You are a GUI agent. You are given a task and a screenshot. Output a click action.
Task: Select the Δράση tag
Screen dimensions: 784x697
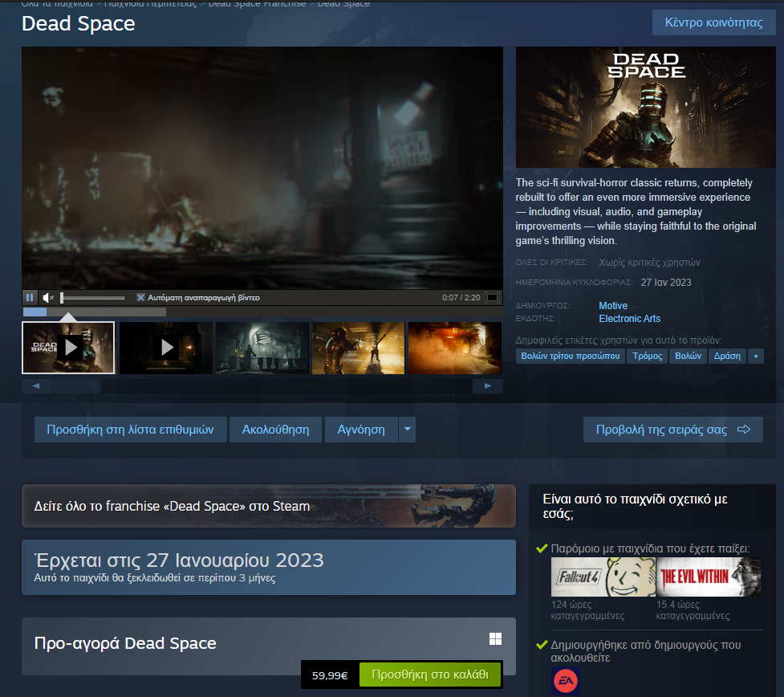click(x=727, y=357)
